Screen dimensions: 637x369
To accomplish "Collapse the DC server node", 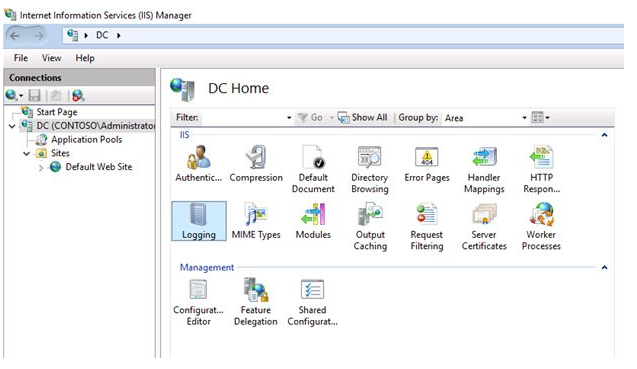I will (x=12, y=126).
